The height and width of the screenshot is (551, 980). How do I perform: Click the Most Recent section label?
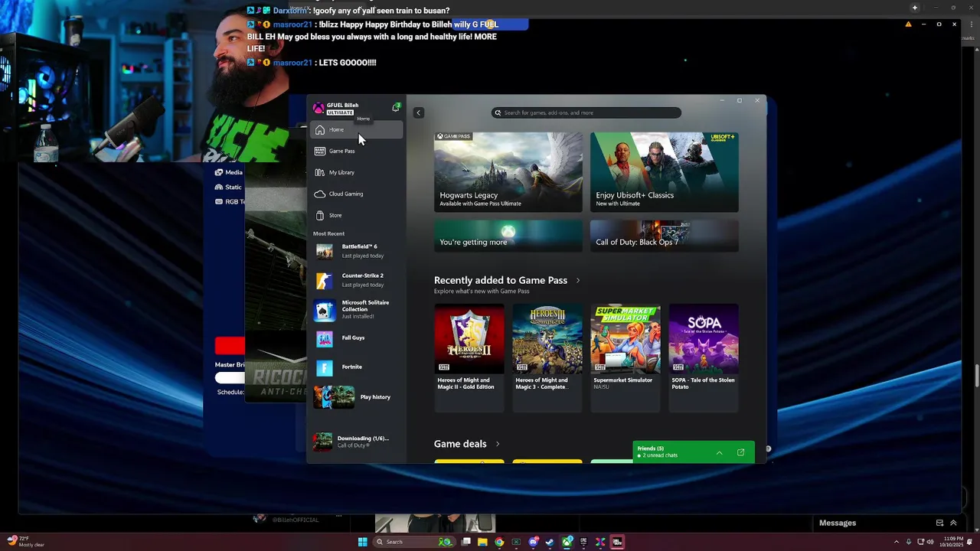328,233
